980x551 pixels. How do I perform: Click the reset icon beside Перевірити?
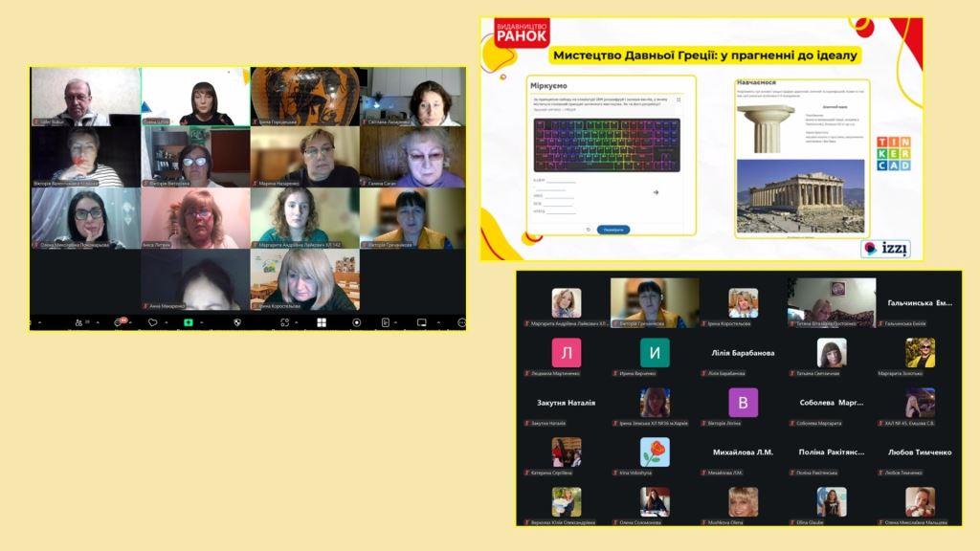point(588,230)
